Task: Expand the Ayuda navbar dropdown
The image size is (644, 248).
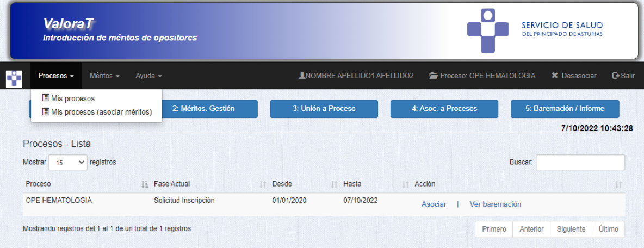Action: tap(148, 76)
